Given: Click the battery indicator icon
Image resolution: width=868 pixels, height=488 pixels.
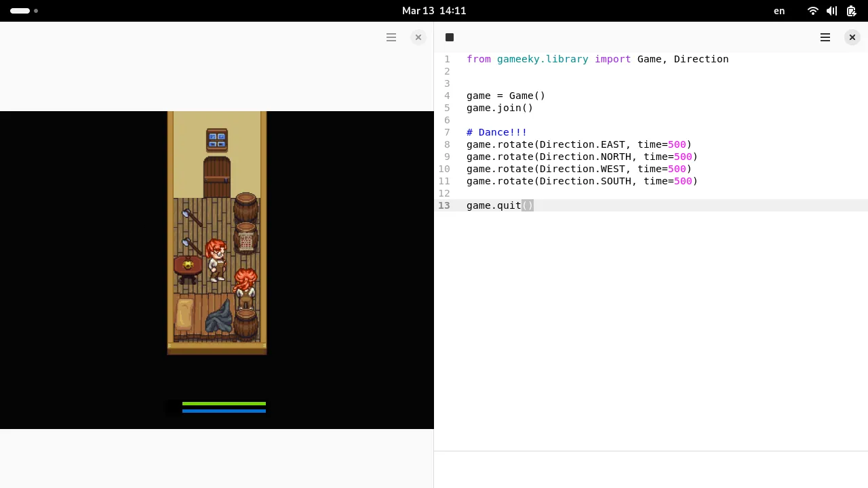Looking at the screenshot, I should [x=851, y=11].
